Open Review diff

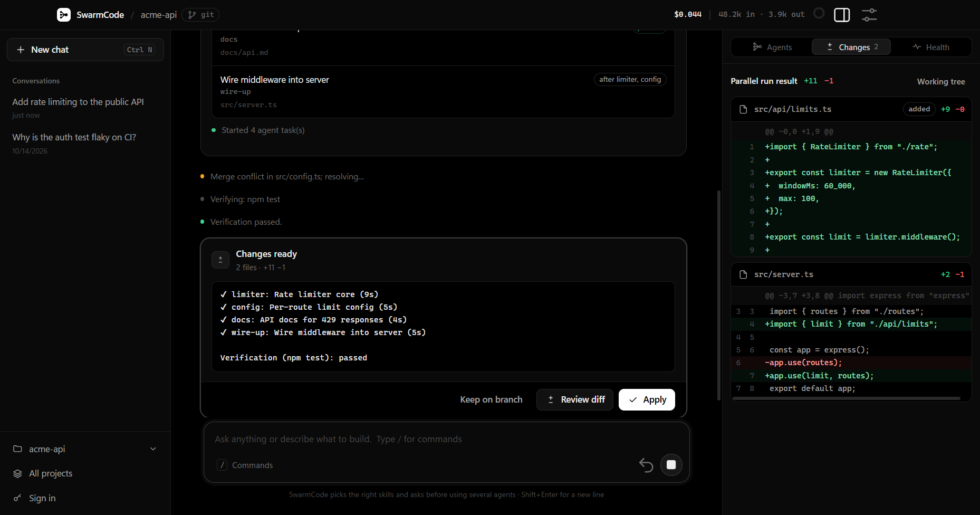[x=575, y=399]
